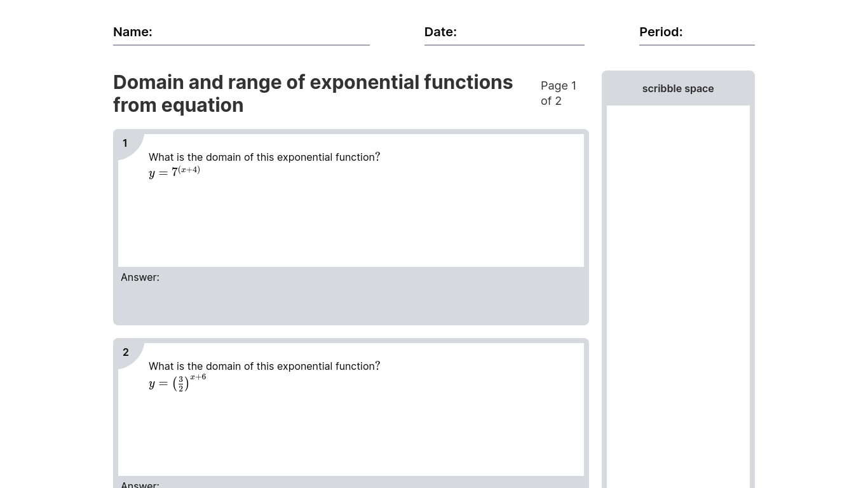
Task: Click the blank work area of question 2
Action: (x=351, y=432)
